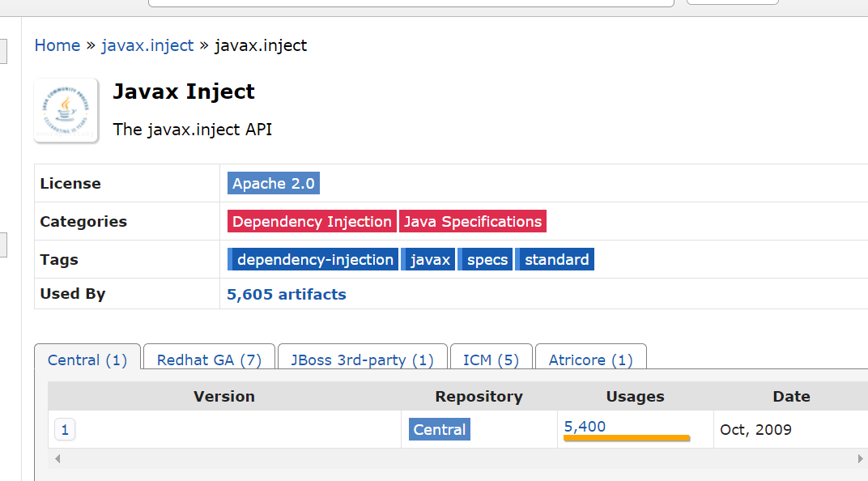Open the Apache 2.0 license badge
Screen dimensions: 868x481
[x=274, y=183]
